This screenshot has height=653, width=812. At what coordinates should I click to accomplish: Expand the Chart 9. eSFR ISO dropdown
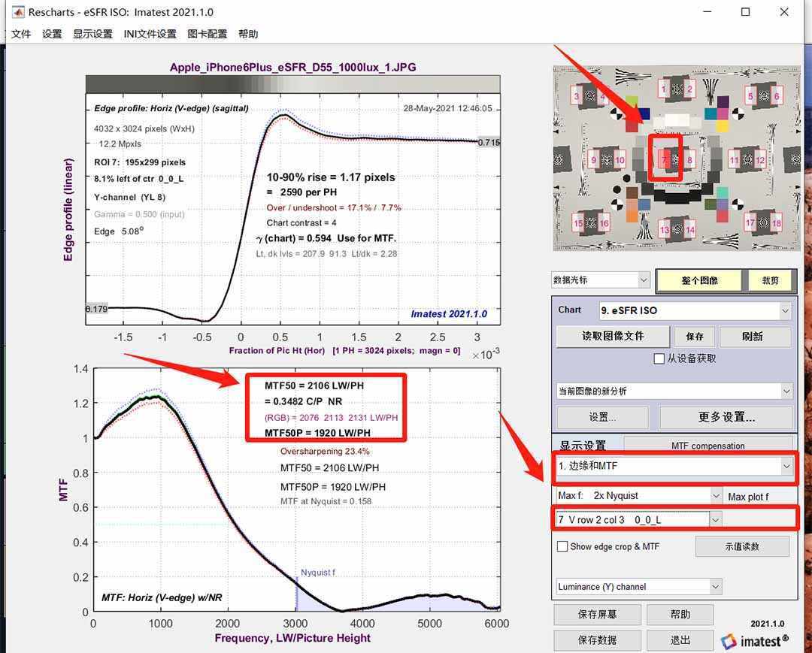coord(695,310)
